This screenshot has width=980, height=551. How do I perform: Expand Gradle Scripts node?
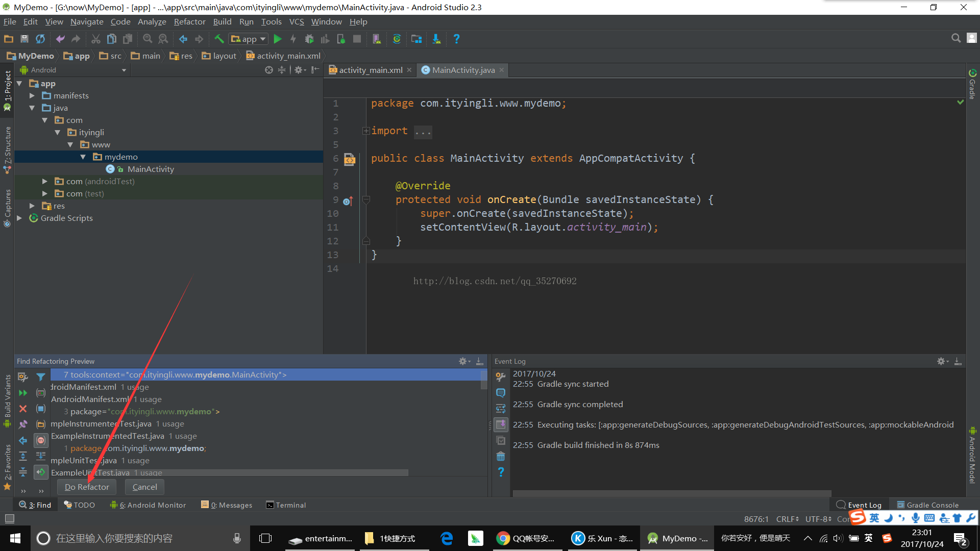pos(19,218)
